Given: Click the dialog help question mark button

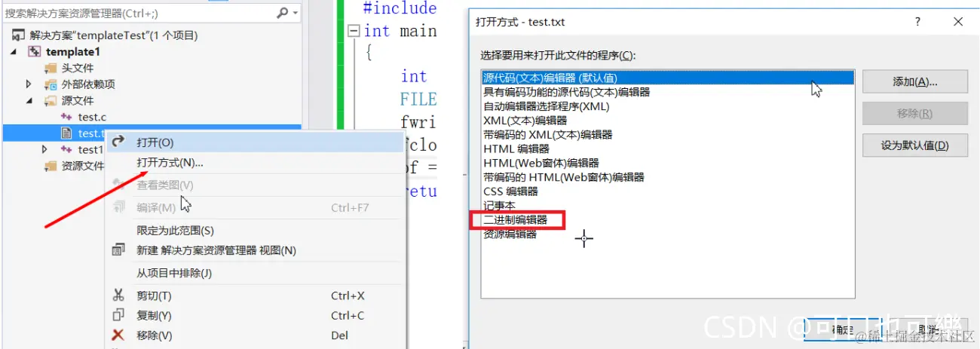Looking at the screenshot, I should (917, 22).
